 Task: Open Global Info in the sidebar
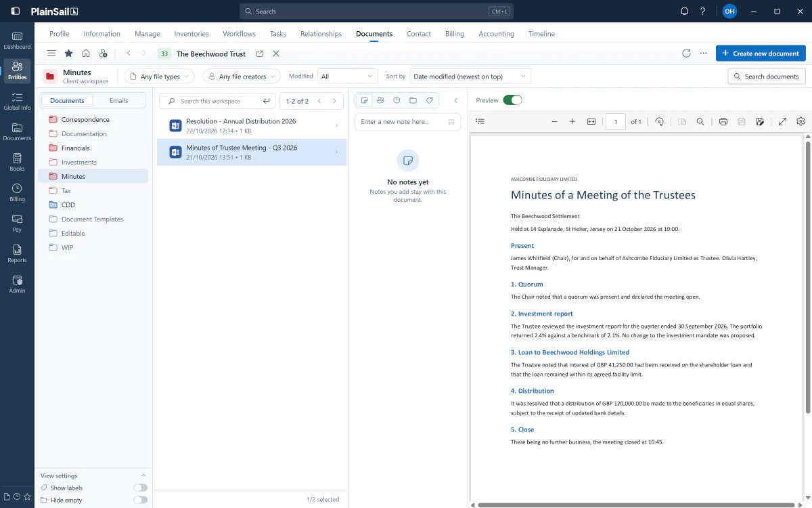17,101
